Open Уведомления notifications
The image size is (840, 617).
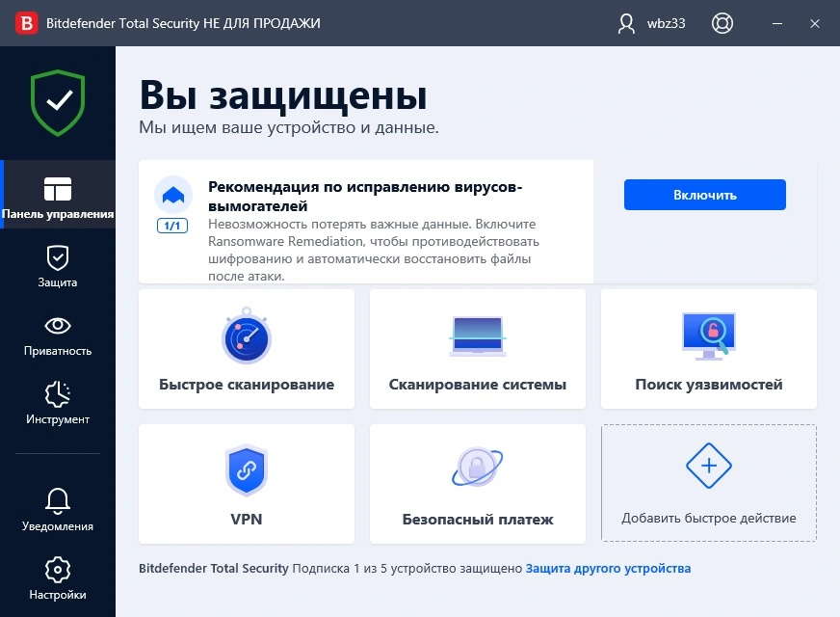(x=58, y=510)
